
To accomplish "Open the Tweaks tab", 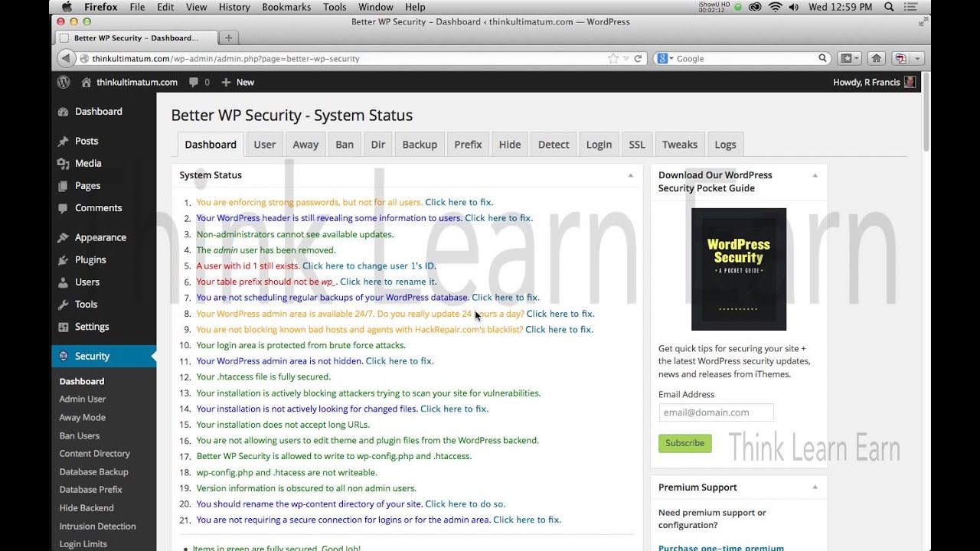I will [x=680, y=145].
